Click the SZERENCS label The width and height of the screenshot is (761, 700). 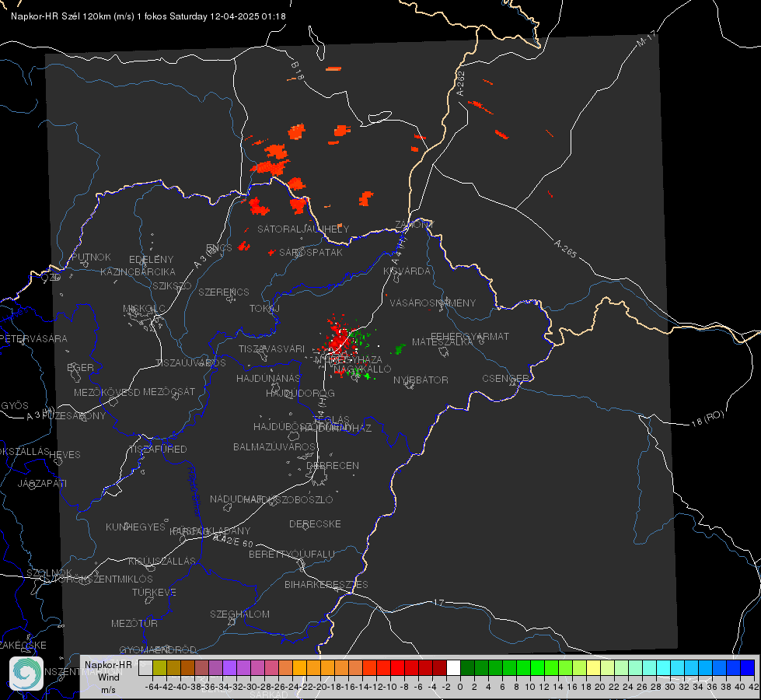pyautogui.click(x=224, y=292)
